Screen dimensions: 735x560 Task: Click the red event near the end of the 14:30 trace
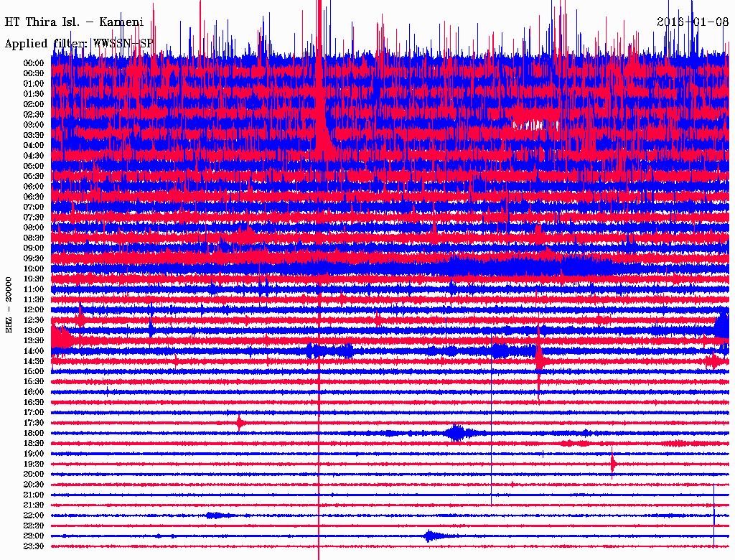(713, 361)
